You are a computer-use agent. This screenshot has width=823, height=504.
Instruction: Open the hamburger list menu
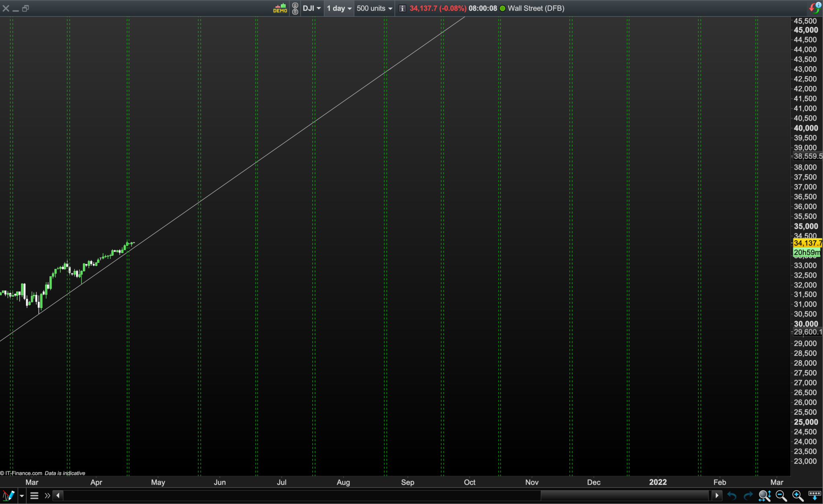(x=34, y=496)
